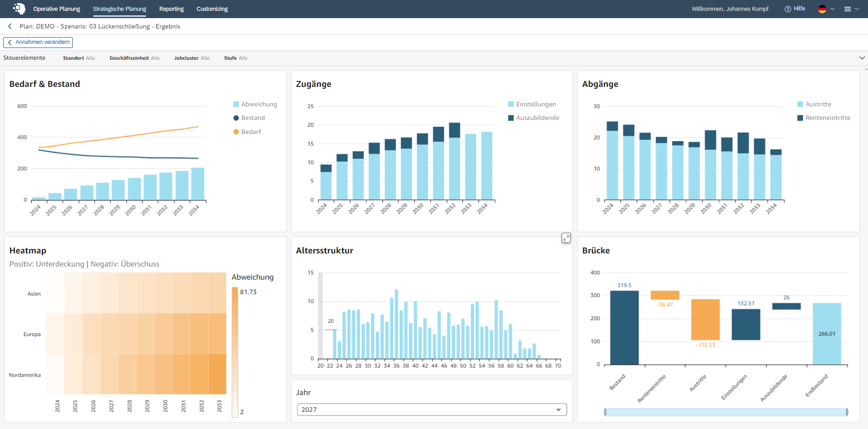The image size is (868, 429).
Task: Open Operative Planung menu
Action: click(57, 9)
